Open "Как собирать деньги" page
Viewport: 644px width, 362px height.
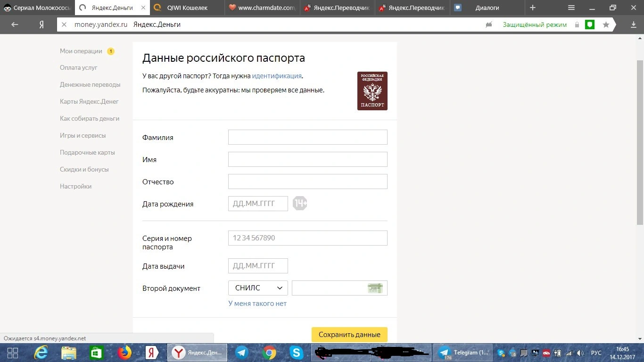pyautogui.click(x=90, y=118)
